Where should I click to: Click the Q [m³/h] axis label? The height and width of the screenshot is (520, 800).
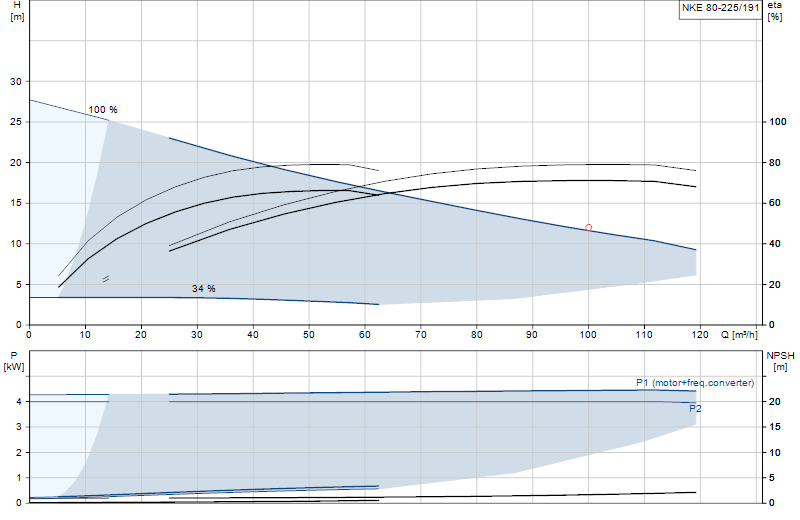pyautogui.click(x=739, y=335)
